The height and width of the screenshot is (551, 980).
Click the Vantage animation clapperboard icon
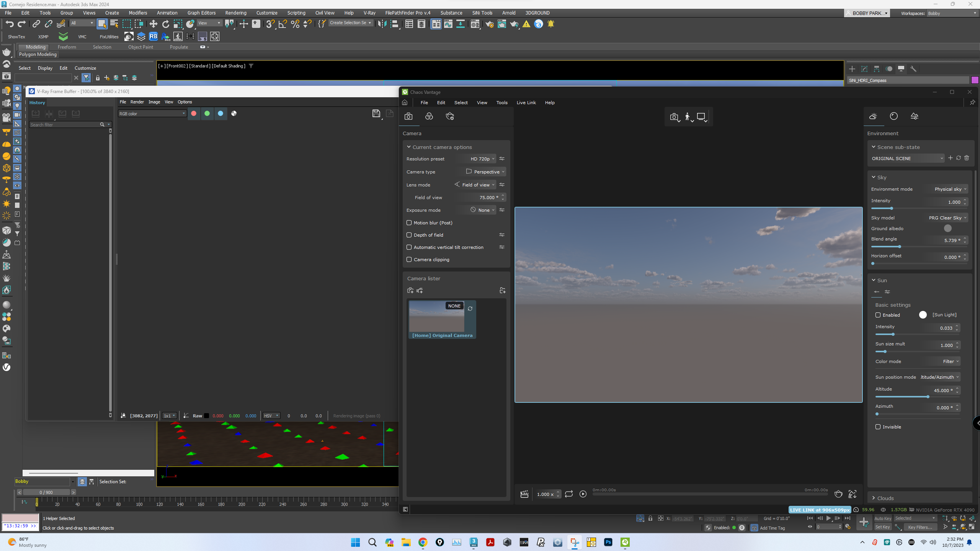coord(524,494)
